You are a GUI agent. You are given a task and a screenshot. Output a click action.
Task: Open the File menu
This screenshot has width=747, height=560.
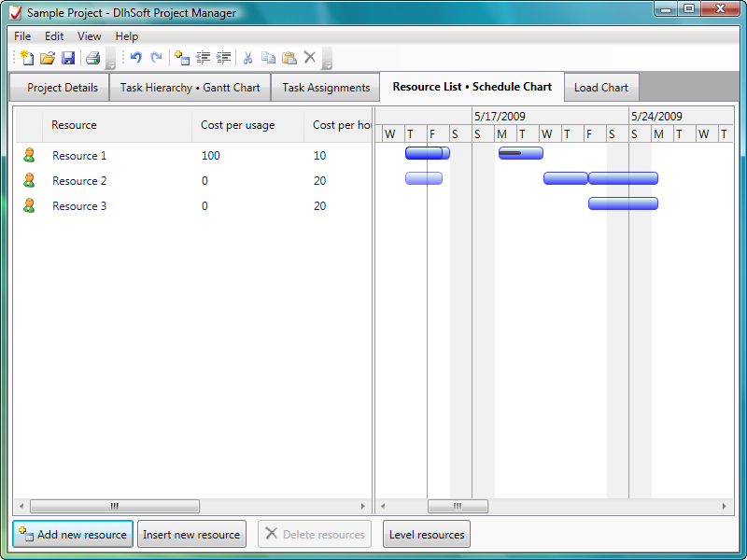coord(22,36)
